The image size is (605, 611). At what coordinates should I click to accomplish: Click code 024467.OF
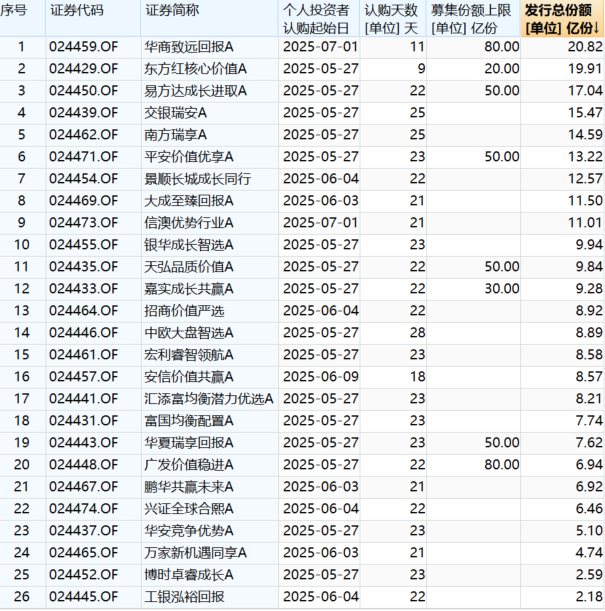83,487
